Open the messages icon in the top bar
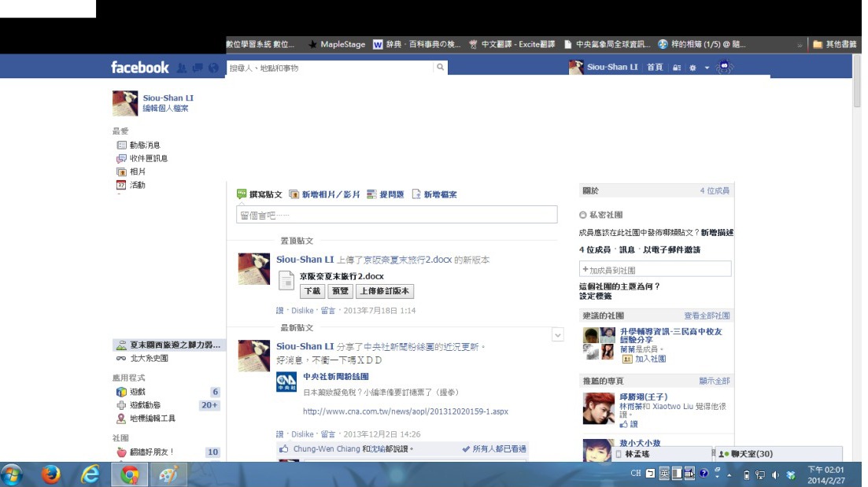 [x=198, y=68]
